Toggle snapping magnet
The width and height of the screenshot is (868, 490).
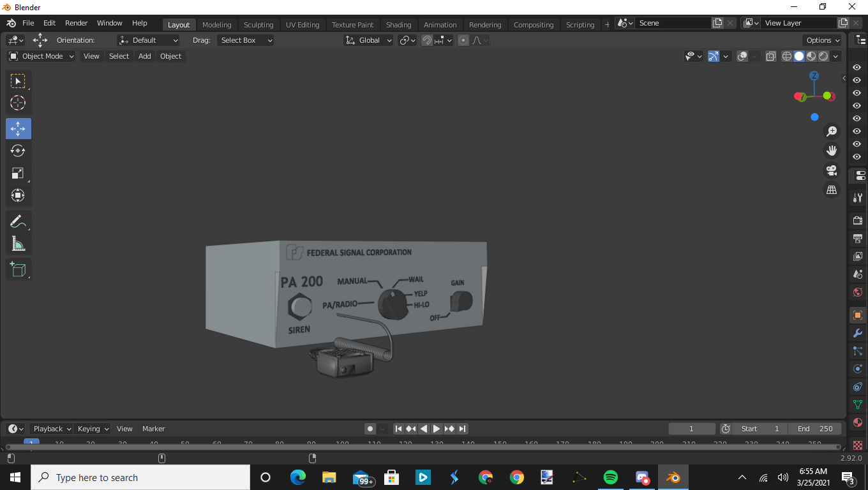(x=427, y=40)
